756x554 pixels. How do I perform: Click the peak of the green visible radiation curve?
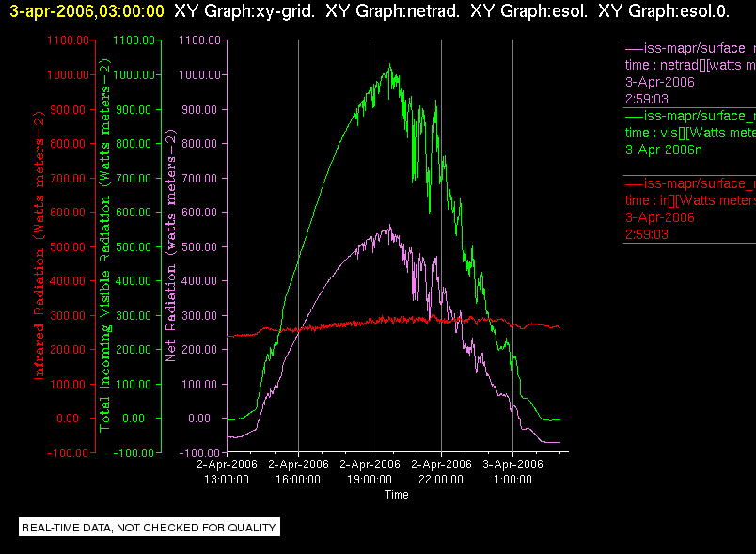point(389,65)
